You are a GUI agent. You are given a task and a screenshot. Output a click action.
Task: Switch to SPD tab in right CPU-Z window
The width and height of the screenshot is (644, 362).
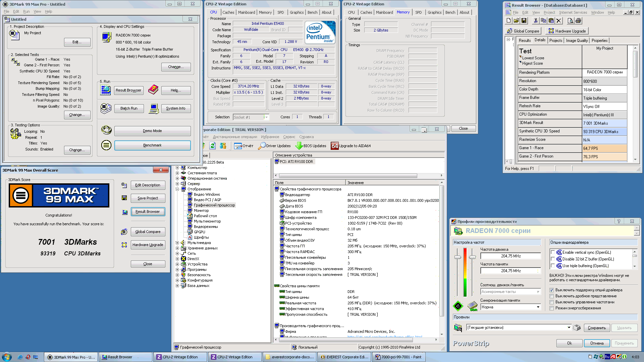point(419,12)
